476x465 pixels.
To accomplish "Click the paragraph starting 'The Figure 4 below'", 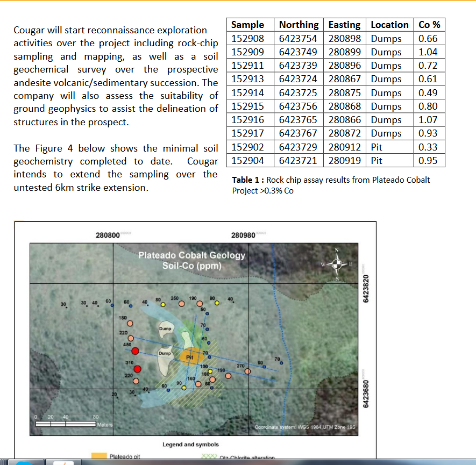I will tap(116, 168).
